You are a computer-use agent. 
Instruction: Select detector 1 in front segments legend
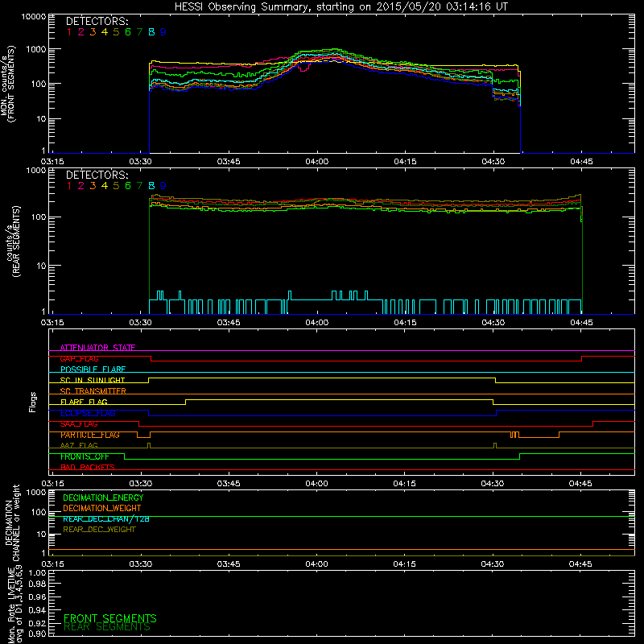click(x=69, y=32)
